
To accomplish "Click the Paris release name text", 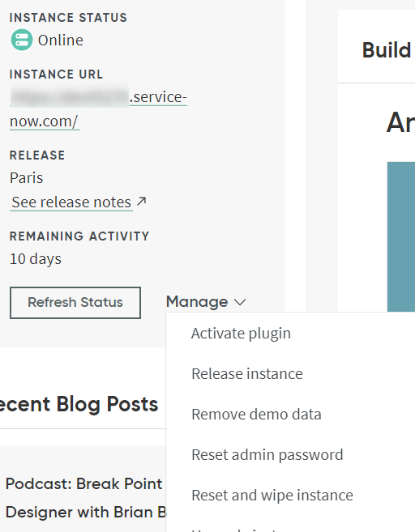I will point(27,178).
